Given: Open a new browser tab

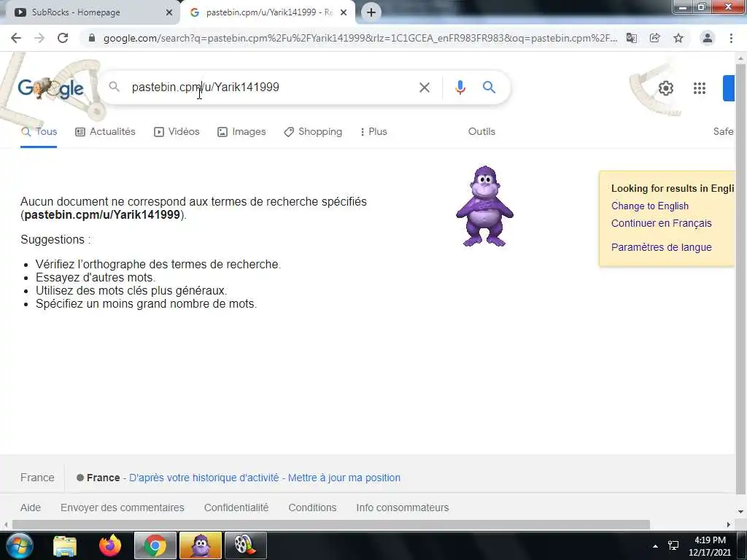Looking at the screenshot, I should coord(371,12).
